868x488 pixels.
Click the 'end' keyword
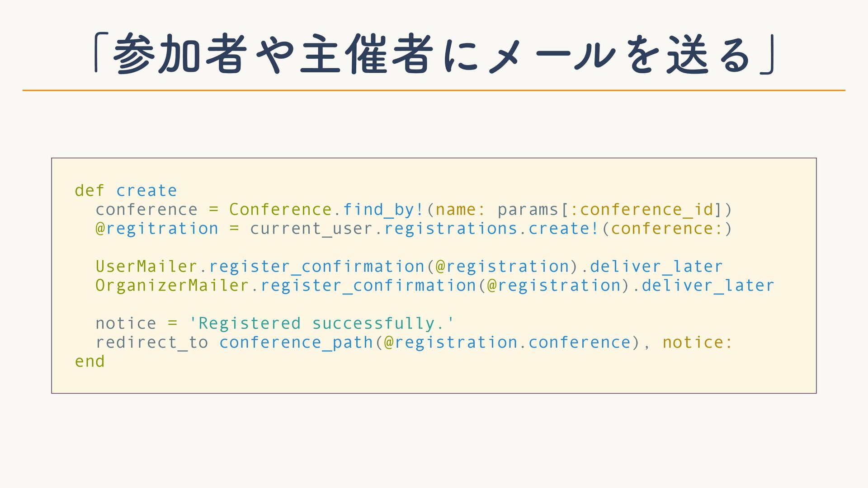(90, 361)
